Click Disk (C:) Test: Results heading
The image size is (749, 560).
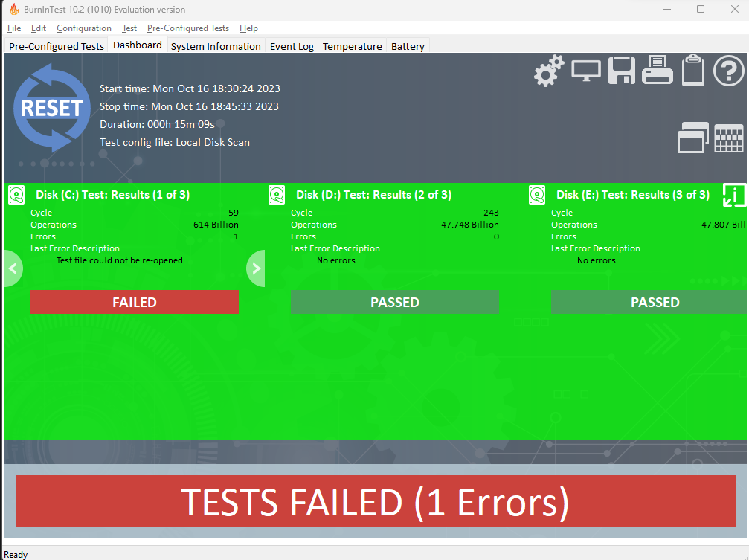click(113, 195)
